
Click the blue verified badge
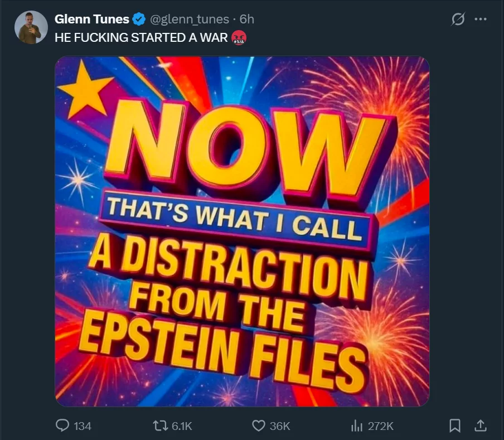coord(138,20)
